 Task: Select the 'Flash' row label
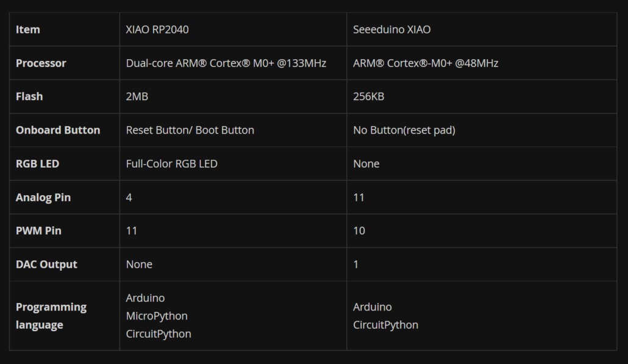(x=29, y=96)
